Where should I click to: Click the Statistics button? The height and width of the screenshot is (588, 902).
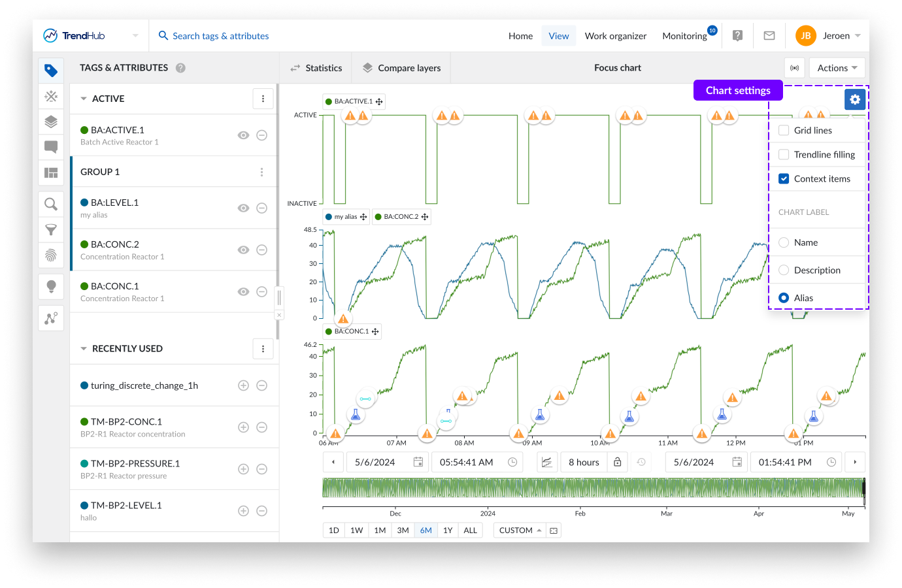click(316, 68)
